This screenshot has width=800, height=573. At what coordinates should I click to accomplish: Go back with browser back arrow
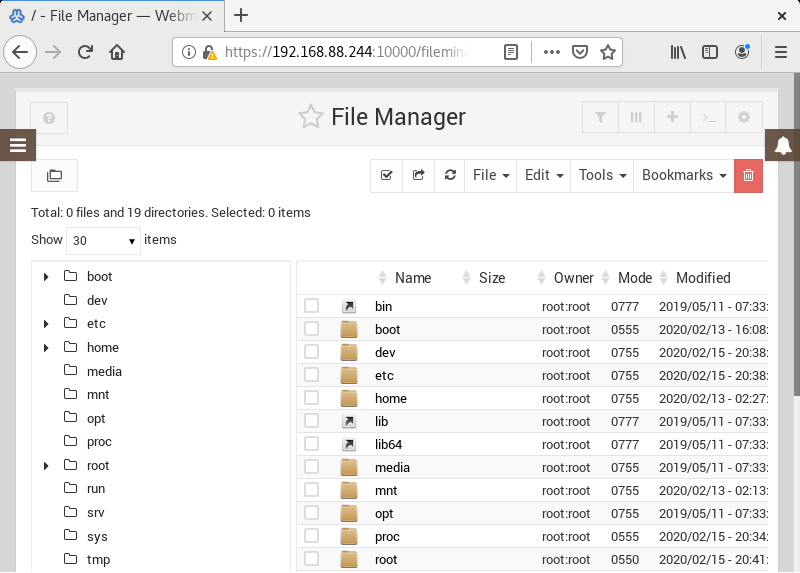pos(20,52)
